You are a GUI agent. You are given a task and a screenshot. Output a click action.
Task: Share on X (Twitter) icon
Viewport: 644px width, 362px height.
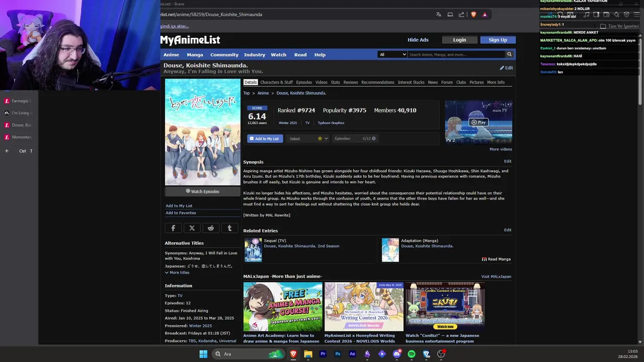192,228
